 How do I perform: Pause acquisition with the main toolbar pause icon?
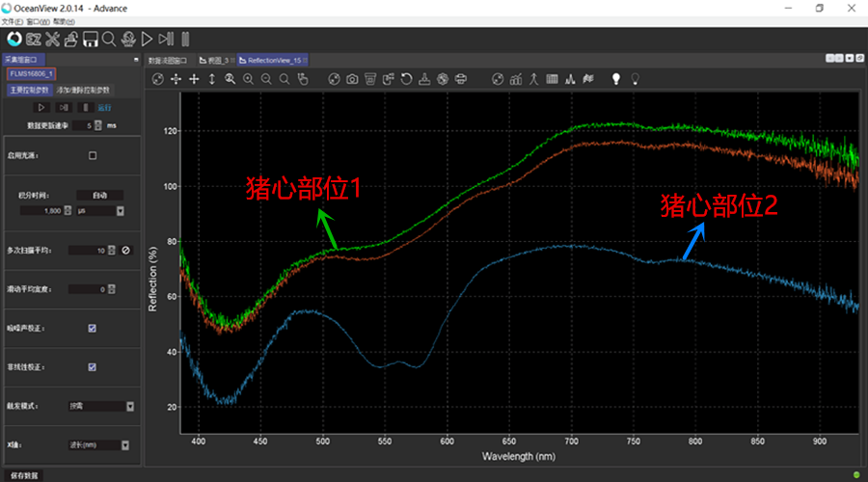click(185, 39)
